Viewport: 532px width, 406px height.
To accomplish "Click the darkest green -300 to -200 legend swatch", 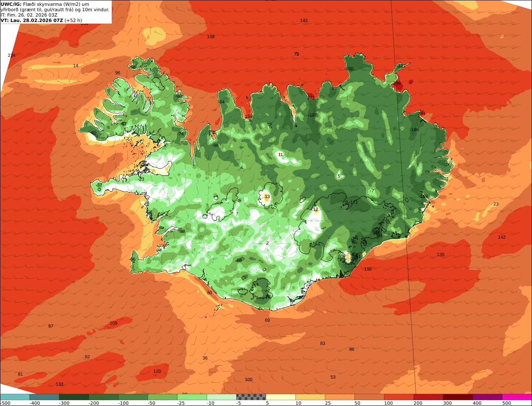I will point(74,397).
